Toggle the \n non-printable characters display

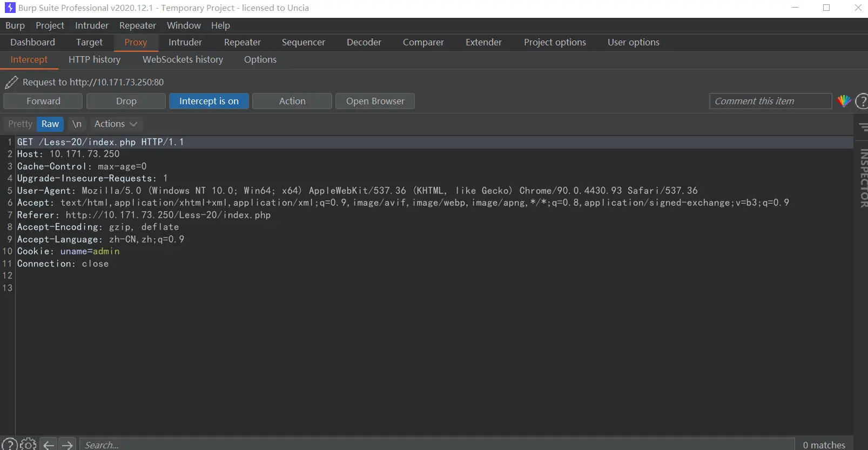coord(77,124)
